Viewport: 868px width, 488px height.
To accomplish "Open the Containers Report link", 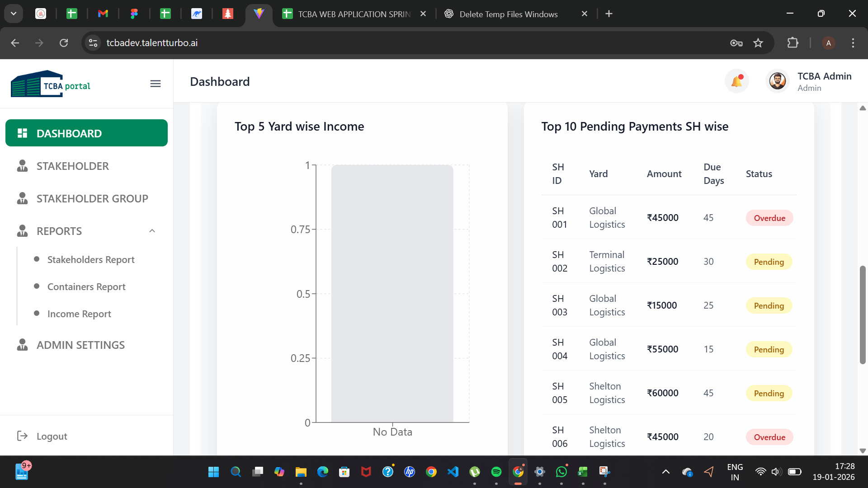I will click(86, 286).
